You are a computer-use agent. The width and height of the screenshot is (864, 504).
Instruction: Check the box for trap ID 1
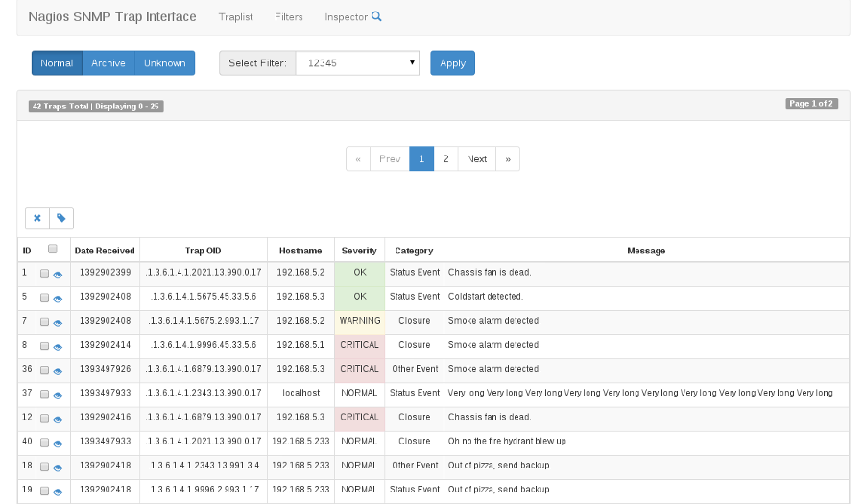click(44, 274)
